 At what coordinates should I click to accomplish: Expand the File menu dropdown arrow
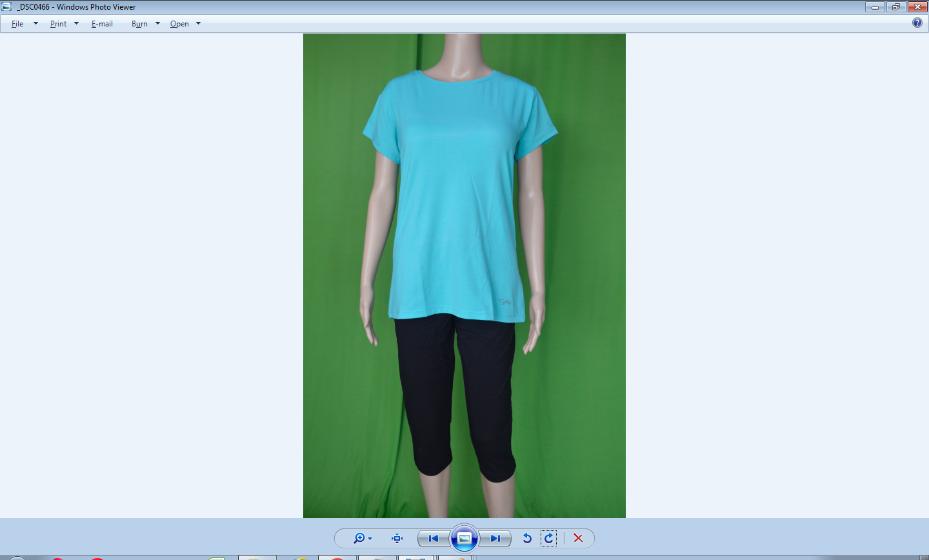click(35, 24)
